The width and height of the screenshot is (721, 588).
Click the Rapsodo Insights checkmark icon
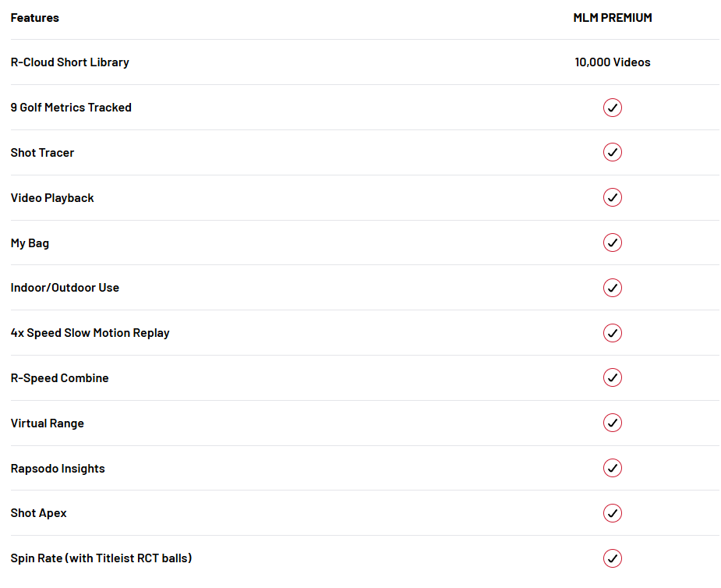pyautogui.click(x=612, y=468)
